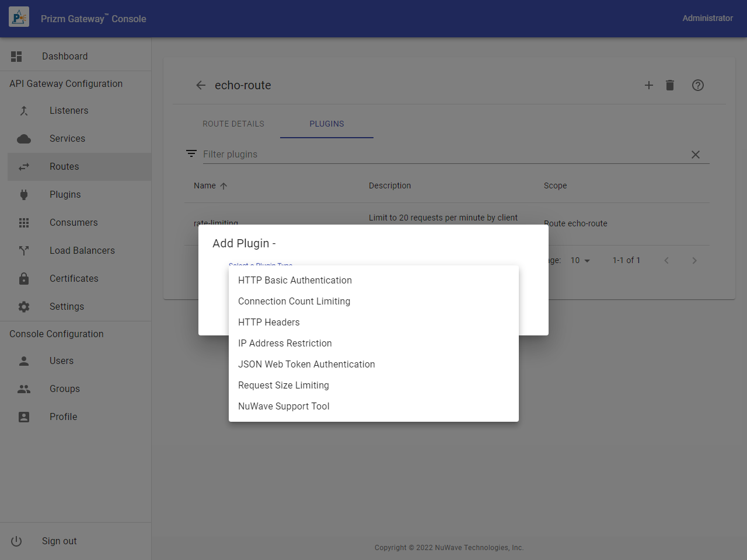Click the plus icon to add plugin
Image resolution: width=747 pixels, height=560 pixels.
[x=648, y=85]
